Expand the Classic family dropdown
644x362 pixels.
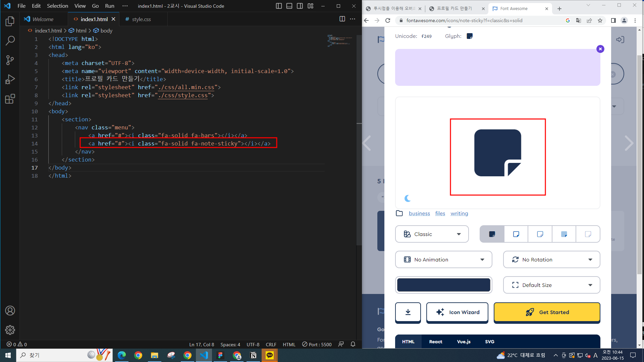(x=432, y=234)
